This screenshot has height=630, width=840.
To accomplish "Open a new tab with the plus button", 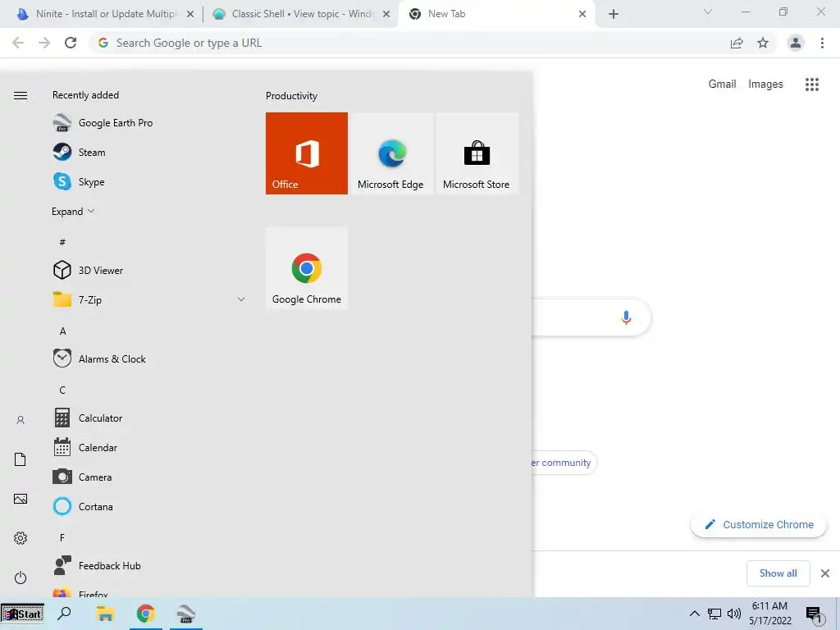I will click(614, 14).
